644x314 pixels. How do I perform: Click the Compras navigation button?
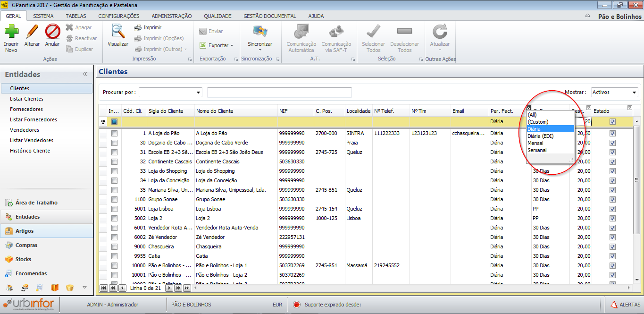point(26,245)
